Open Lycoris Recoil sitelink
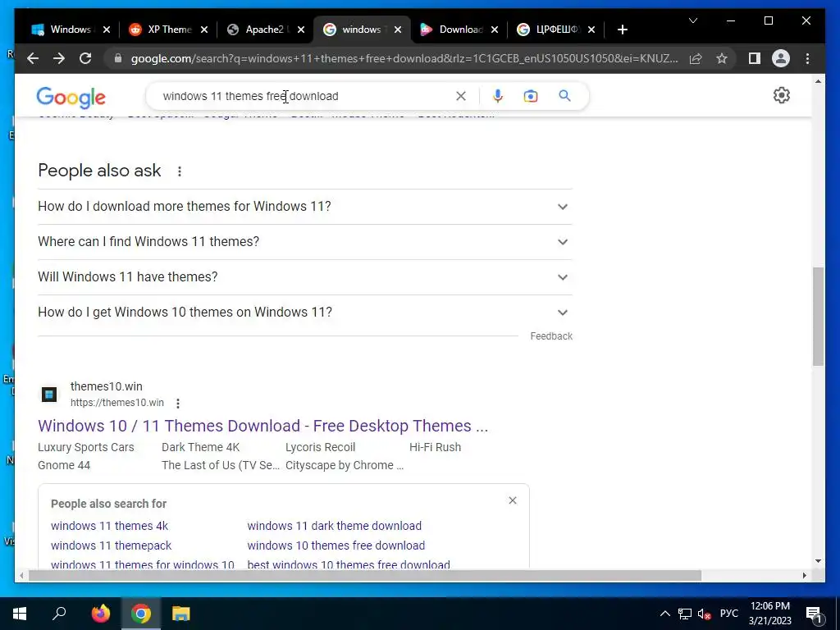Image resolution: width=840 pixels, height=630 pixels. point(321,447)
